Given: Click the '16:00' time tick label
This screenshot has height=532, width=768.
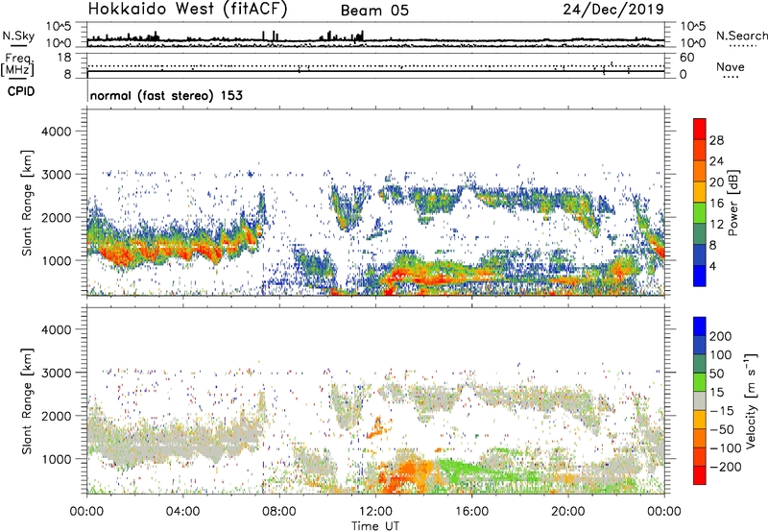Looking at the screenshot, I should point(471,511).
